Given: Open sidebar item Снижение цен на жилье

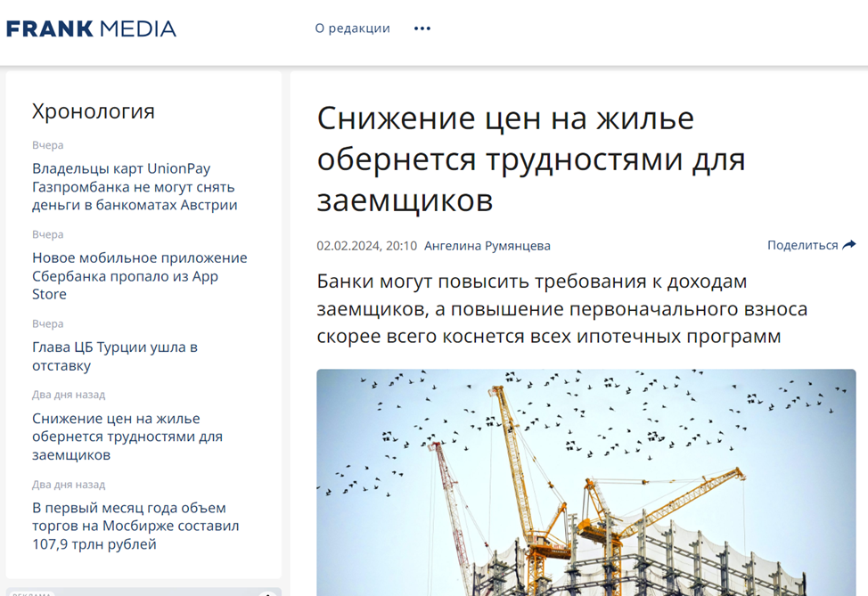Looking at the screenshot, I should point(127,437).
